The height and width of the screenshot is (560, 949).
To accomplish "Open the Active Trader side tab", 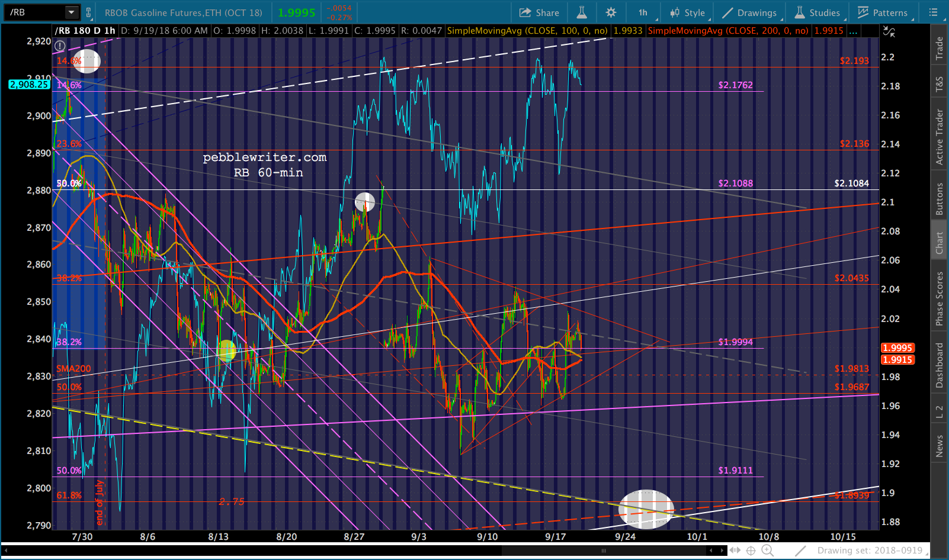I will [939, 136].
